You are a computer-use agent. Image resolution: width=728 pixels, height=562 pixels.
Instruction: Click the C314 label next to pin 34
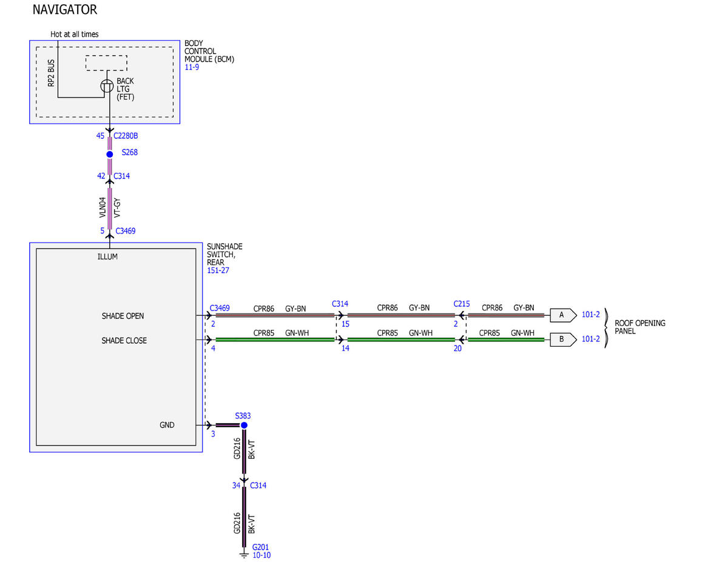(x=258, y=486)
